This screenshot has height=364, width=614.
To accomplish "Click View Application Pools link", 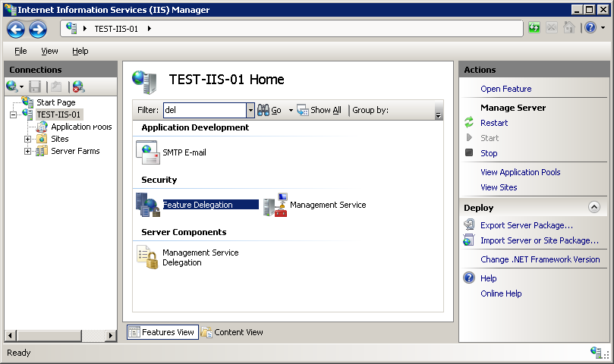I will point(521,172).
